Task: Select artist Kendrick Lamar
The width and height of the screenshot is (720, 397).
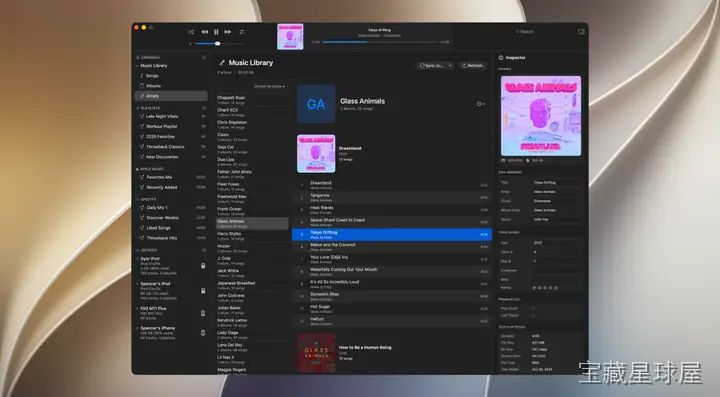Action: (x=252, y=323)
